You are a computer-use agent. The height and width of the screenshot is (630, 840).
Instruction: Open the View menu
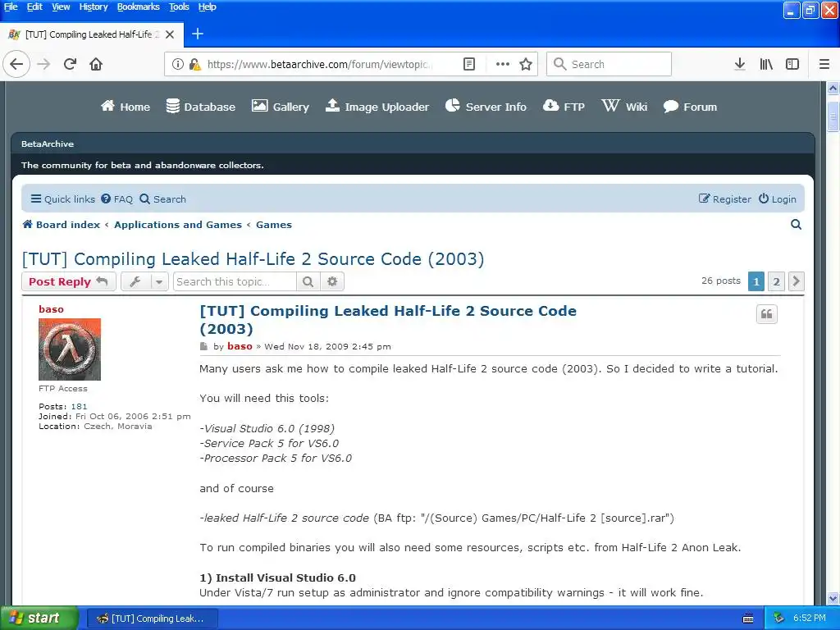61,7
